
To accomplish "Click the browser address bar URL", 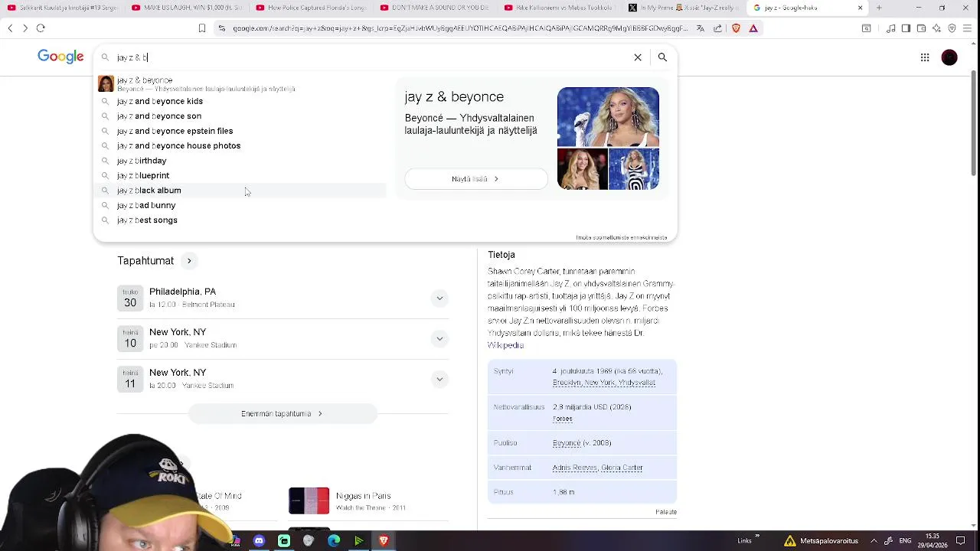I will [x=459, y=28].
